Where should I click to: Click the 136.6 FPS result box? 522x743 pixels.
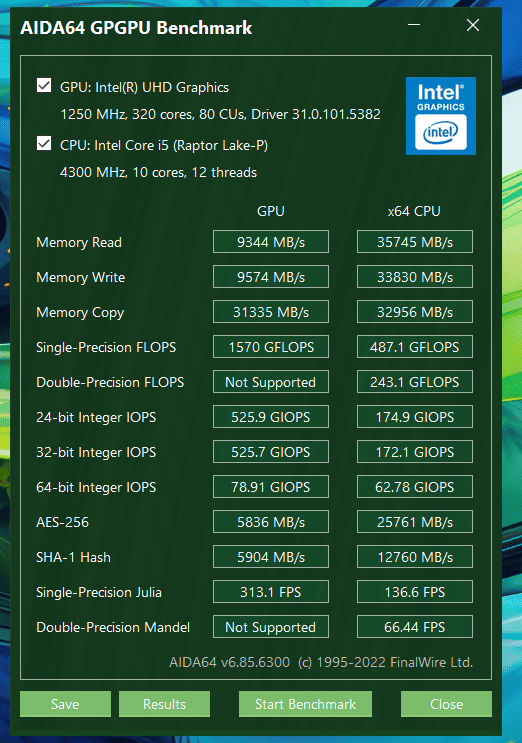pyautogui.click(x=414, y=592)
